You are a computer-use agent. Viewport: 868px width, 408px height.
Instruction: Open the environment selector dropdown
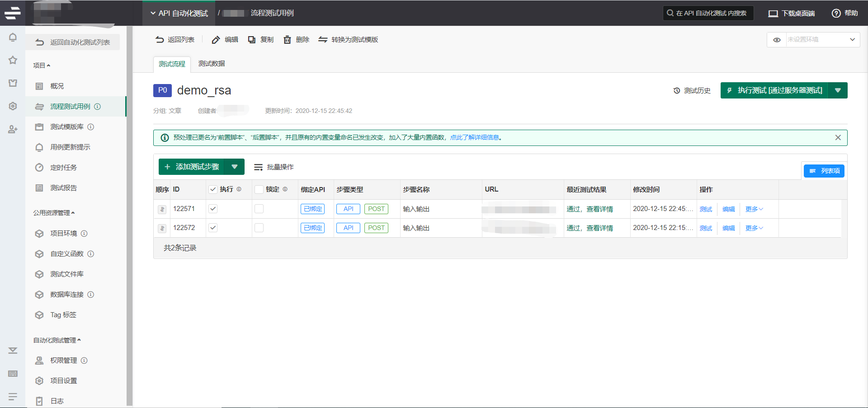coord(823,40)
